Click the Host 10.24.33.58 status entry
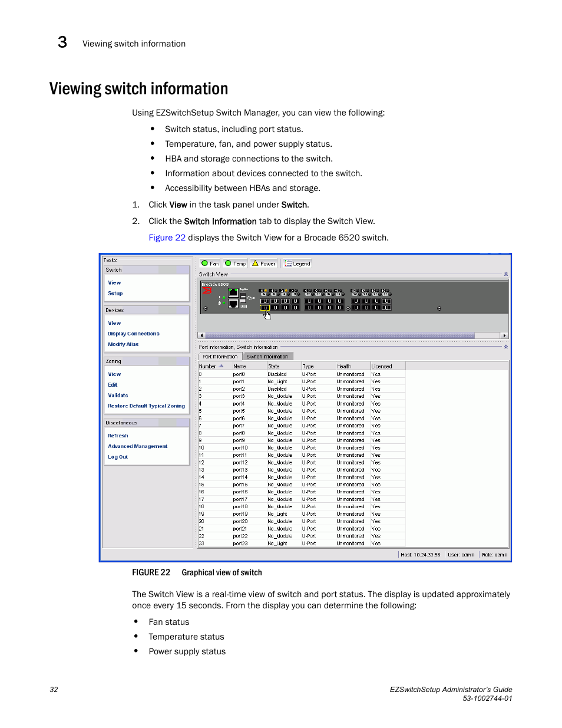Image resolution: width=562 pixels, height=728 pixels. [x=421, y=555]
